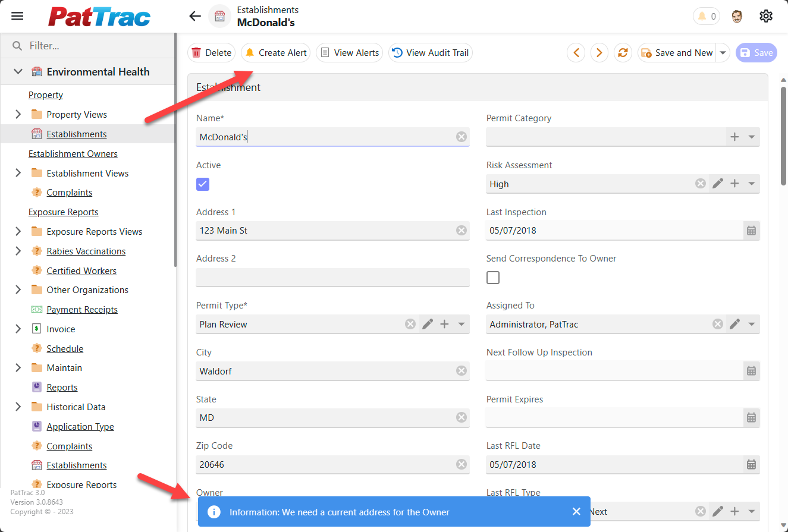This screenshot has height=532, width=788.
Task: Open Reports in sidebar
Action: click(62, 387)
